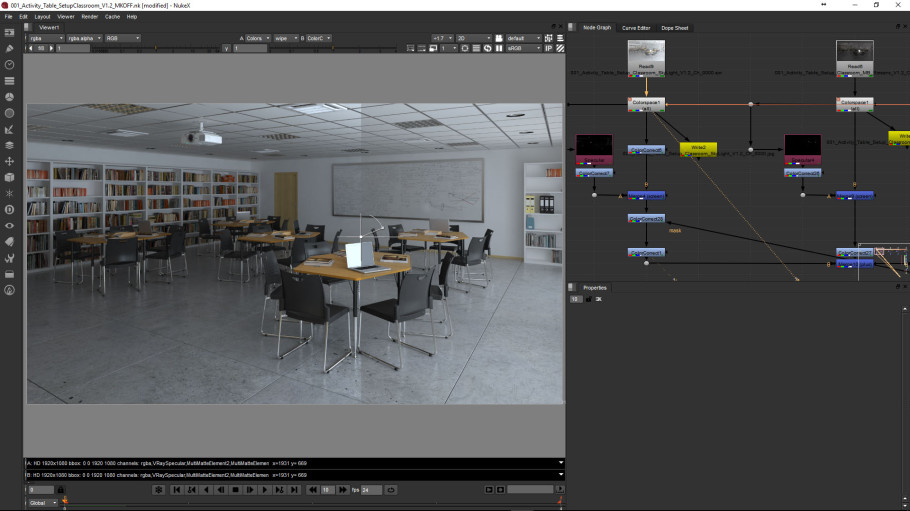Viewport: 910px width, 511px height.
Task: Click the viewer 2D/3D camera lock icon
Action: pos(499,38)
